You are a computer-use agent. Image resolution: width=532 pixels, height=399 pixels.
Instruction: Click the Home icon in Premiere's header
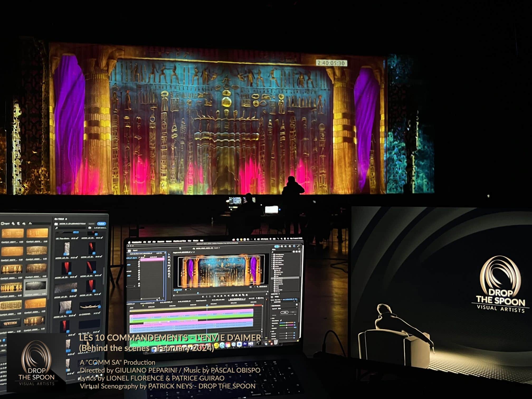point(129,251)
